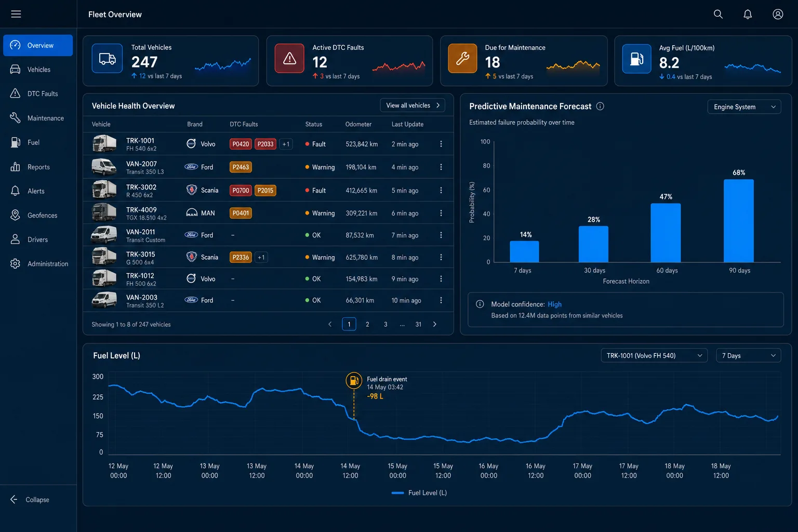Open row actions menu for TRK-1012

[x=441, y=279]
